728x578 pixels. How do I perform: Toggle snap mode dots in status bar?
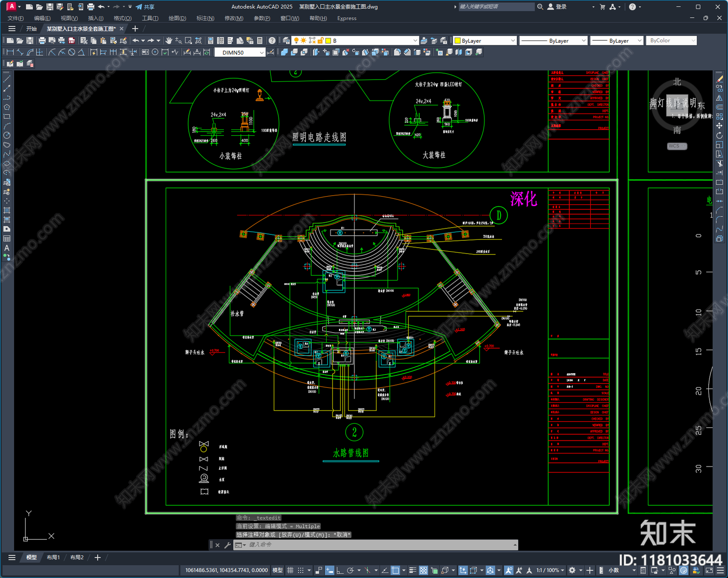(x=301, y=570)
